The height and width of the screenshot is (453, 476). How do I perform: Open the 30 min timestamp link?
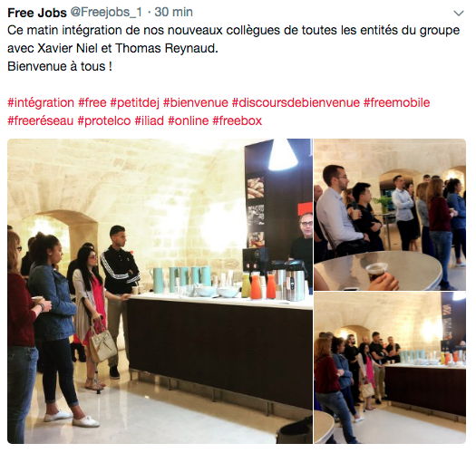point(173,13)
